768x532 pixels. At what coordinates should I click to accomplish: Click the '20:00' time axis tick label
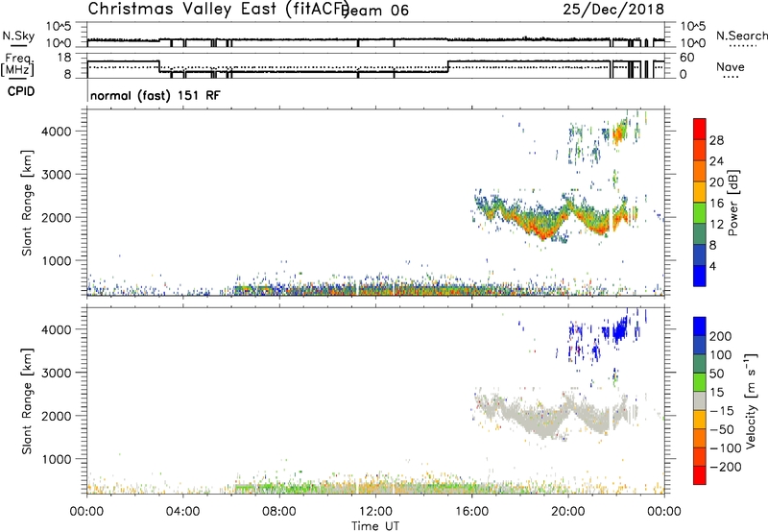[568, 512]
